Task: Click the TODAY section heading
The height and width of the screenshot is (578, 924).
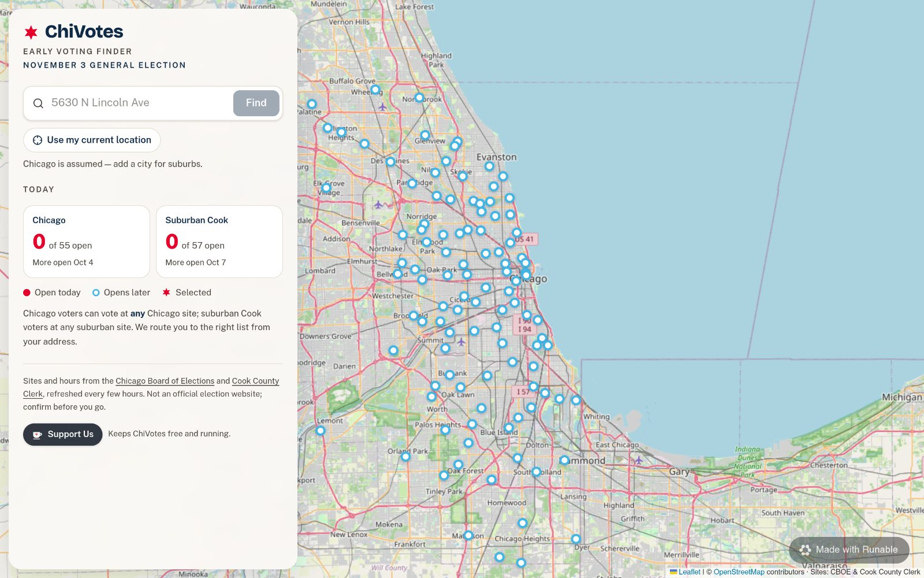Action: coord(39,190)
